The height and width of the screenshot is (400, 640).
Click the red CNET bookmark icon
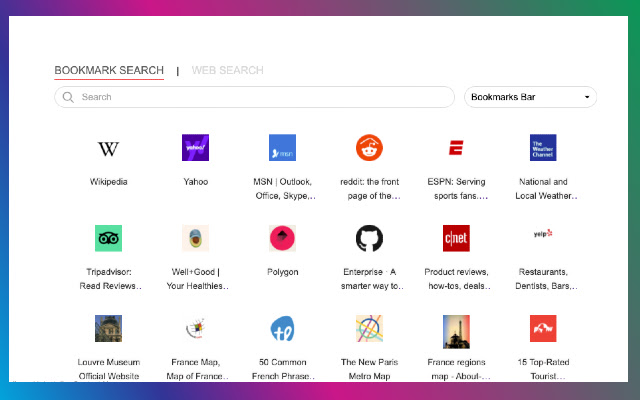pyautogui.click(x=456, y=238)
